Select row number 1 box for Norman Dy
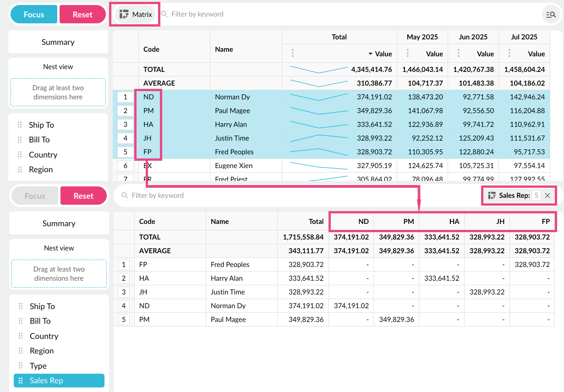This screenshot has height=392, width=564. point(125,97)
